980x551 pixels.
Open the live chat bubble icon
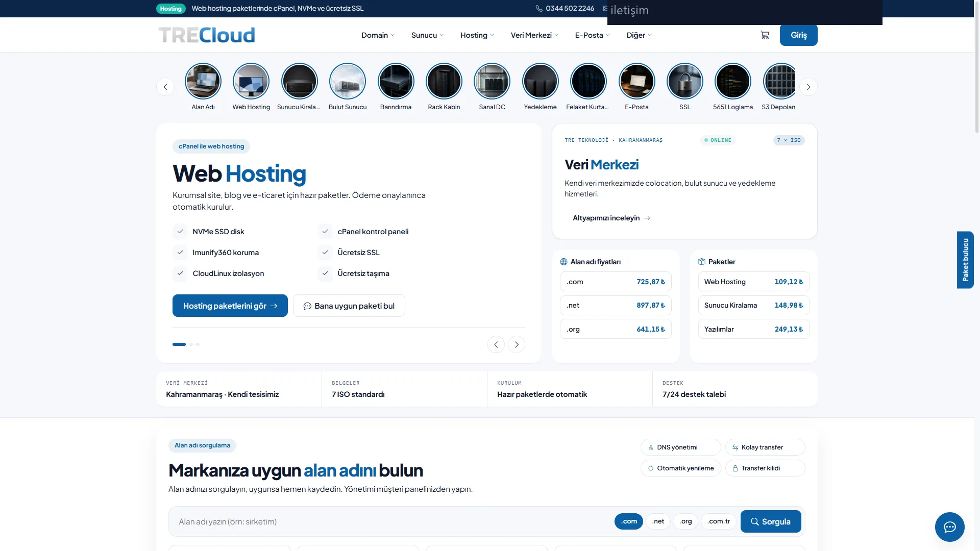[x=949, y=527]
